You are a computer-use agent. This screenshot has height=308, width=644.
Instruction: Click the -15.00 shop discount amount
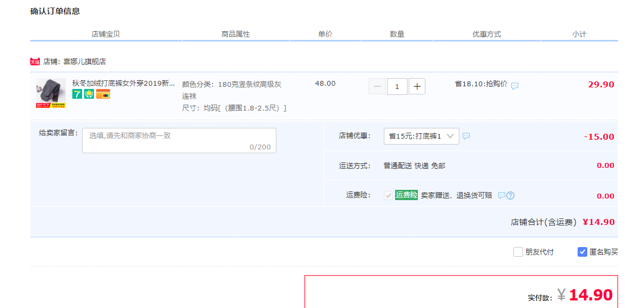click(x=599, y=137)
